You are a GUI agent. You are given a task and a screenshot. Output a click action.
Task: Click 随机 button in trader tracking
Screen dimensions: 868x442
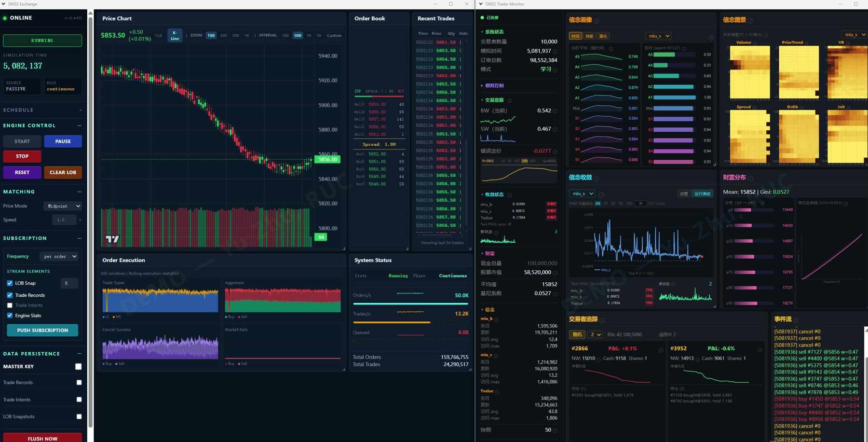coord(577,334)
